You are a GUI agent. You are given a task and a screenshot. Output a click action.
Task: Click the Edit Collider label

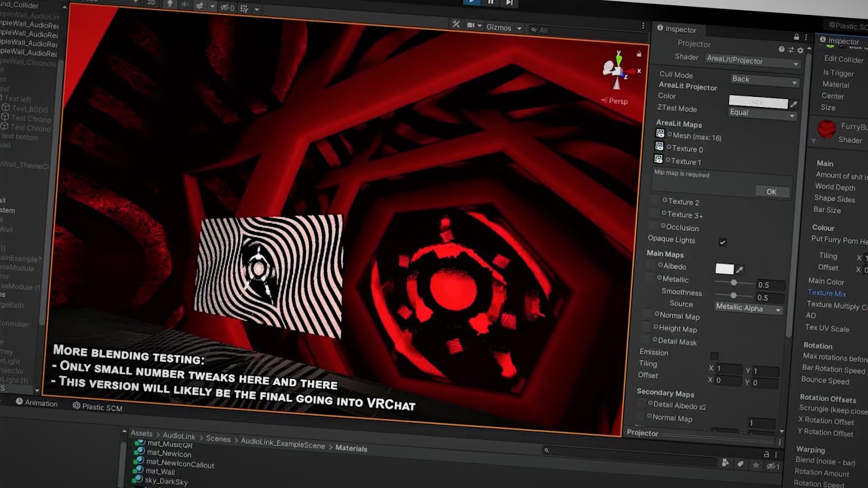[x=843, y=60]
